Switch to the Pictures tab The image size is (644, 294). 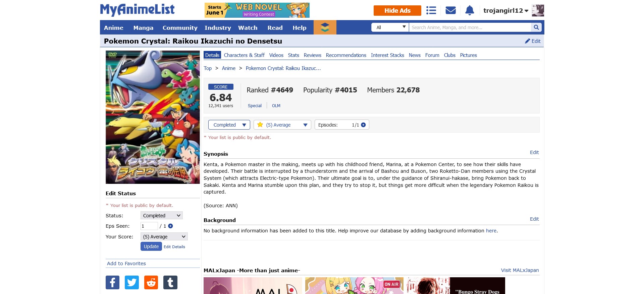[x=469, y=55]
